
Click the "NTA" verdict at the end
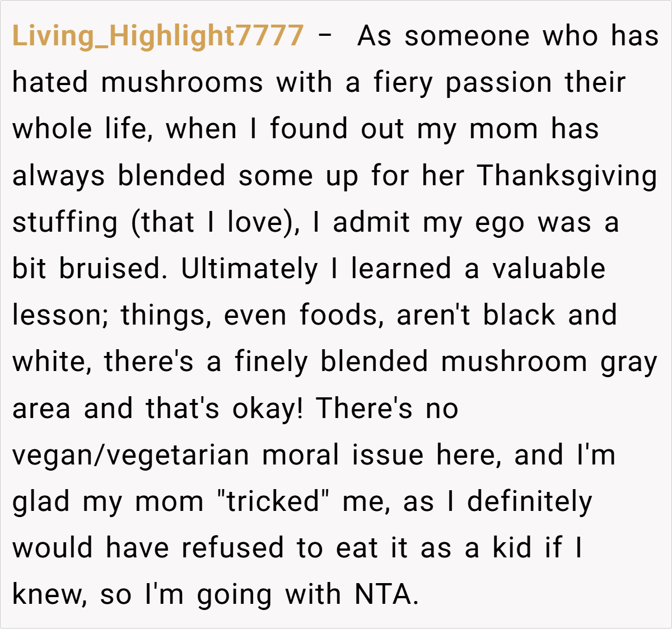click(386, 594)
